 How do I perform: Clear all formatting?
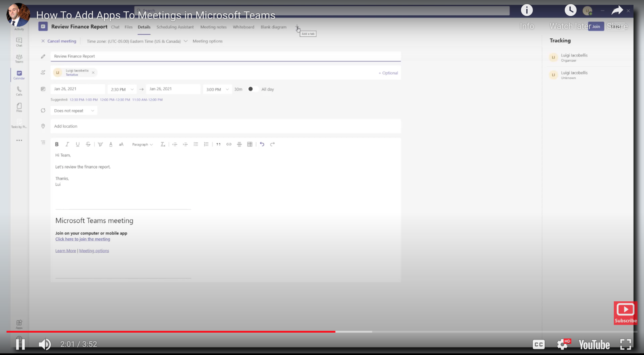[x=163, y=144]
